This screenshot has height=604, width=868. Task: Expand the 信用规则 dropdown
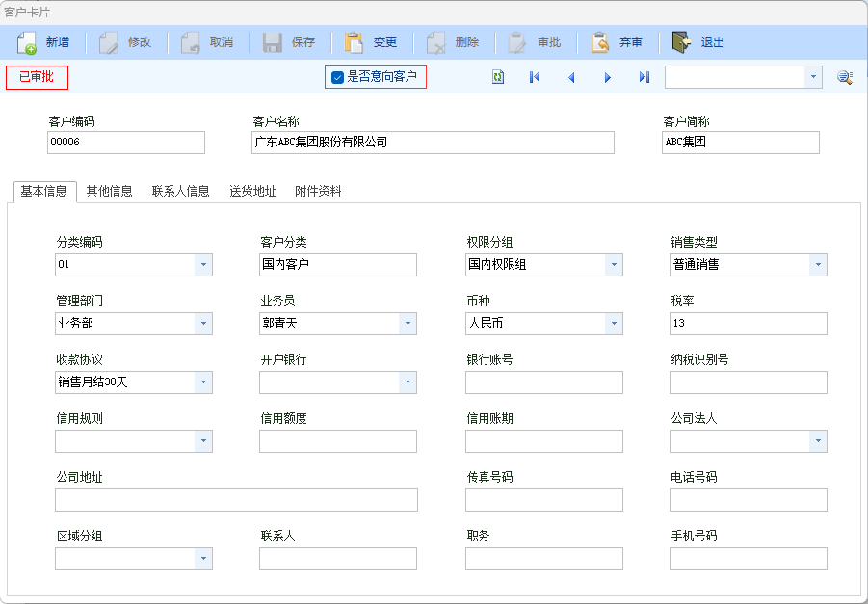point(203,441)
